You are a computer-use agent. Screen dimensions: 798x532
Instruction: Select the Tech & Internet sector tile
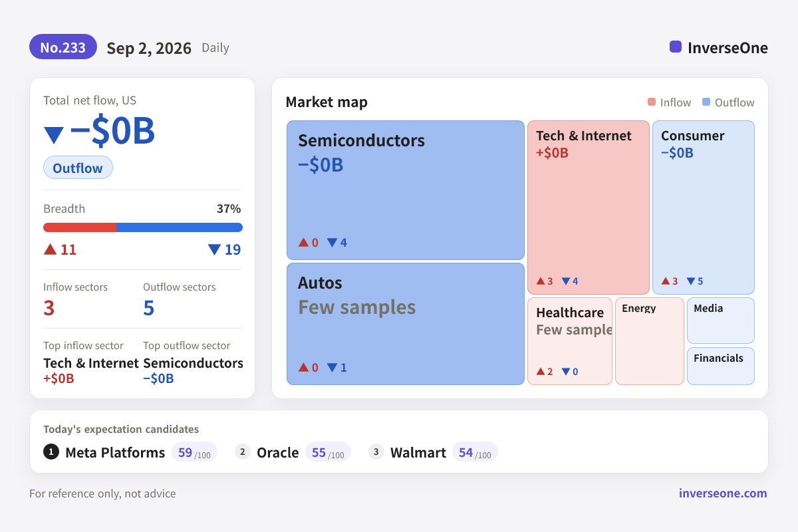point(589,207)
